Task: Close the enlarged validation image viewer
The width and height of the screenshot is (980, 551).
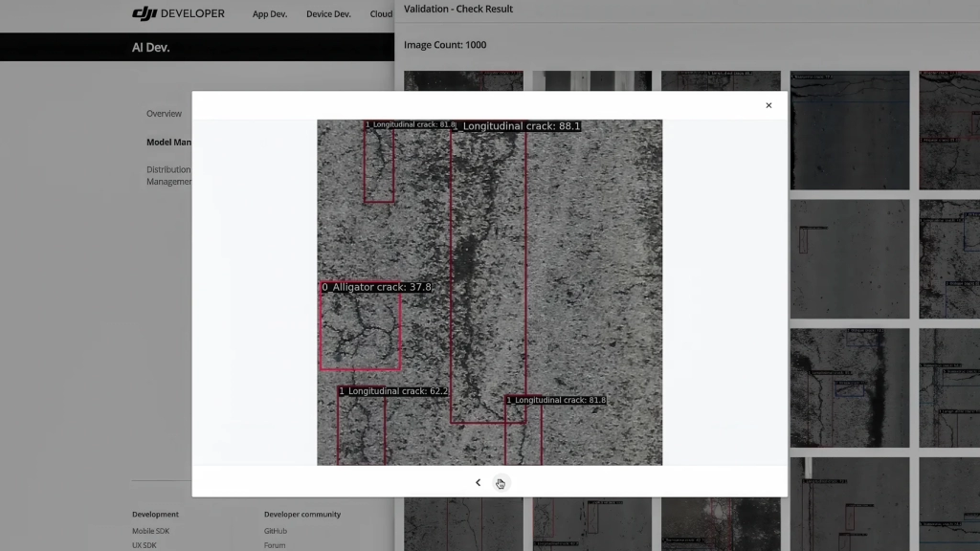Action: 768,105
